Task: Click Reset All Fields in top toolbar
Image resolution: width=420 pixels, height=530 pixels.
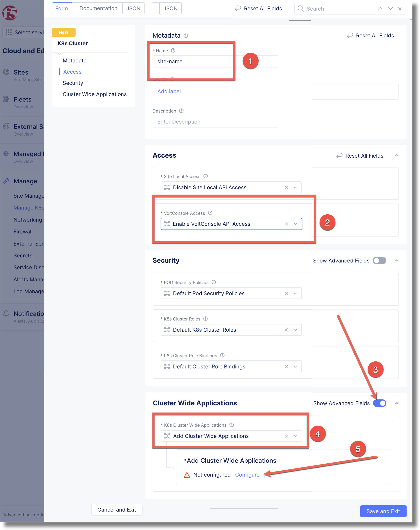Action: [x=258, y=9]
